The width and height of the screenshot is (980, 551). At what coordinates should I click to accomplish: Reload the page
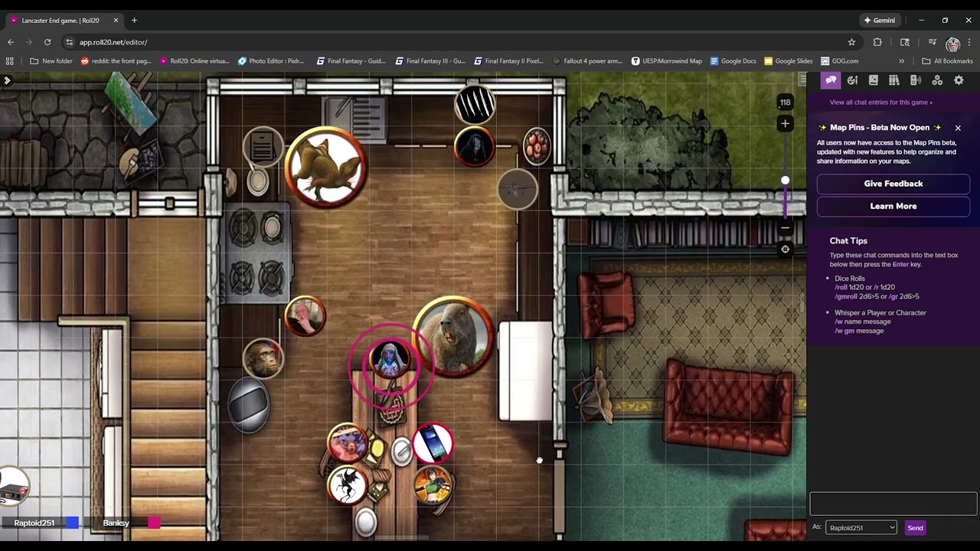pos(47,42)
